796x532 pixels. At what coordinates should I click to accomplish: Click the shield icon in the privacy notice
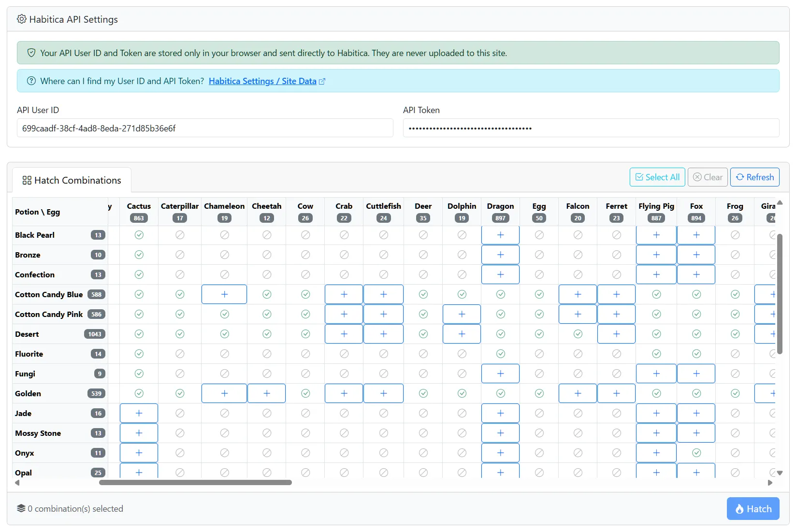pyautogui.click(x=31, y=53)
